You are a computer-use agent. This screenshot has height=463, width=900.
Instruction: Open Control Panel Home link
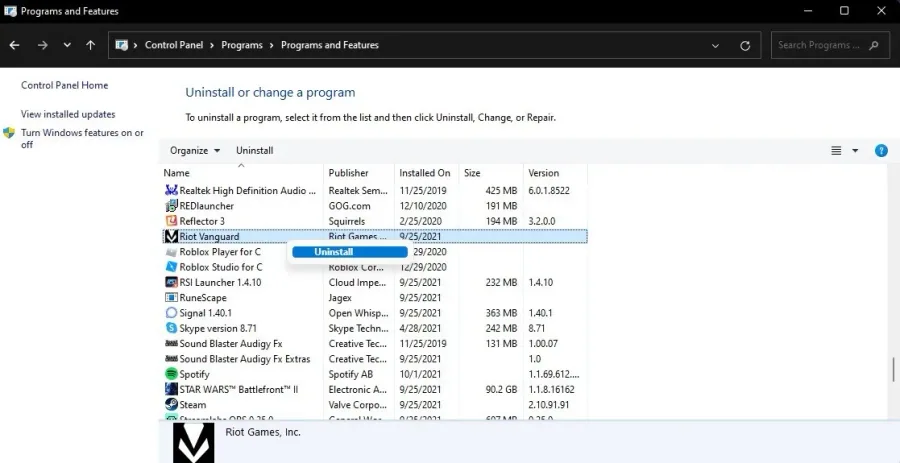pos(64,85)
